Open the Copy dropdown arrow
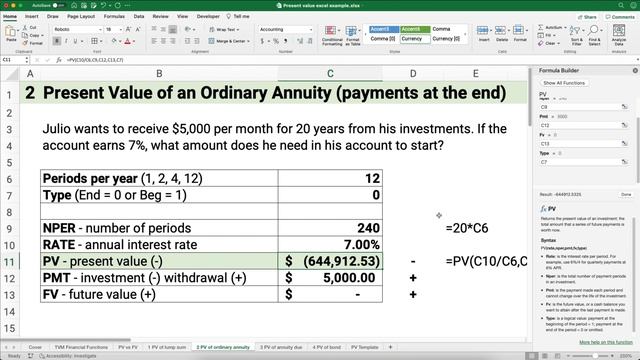 click(x=42, y=36)
